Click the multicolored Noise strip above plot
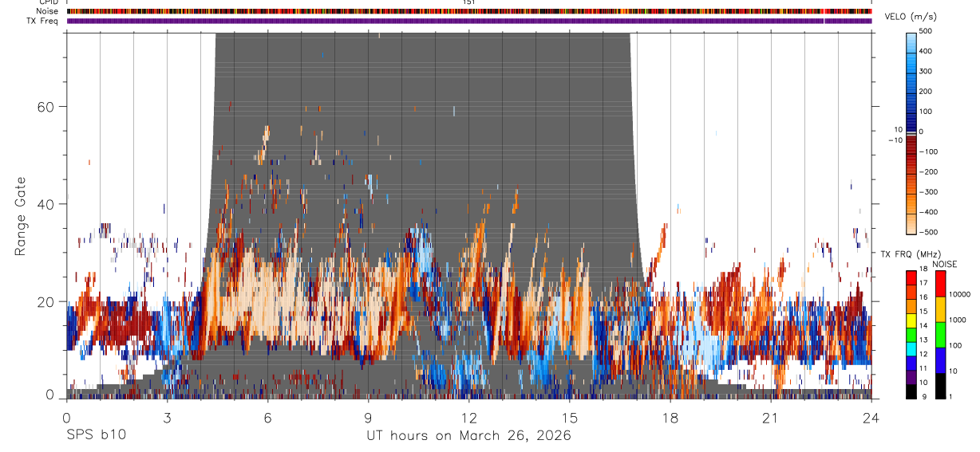 point(469,11)
